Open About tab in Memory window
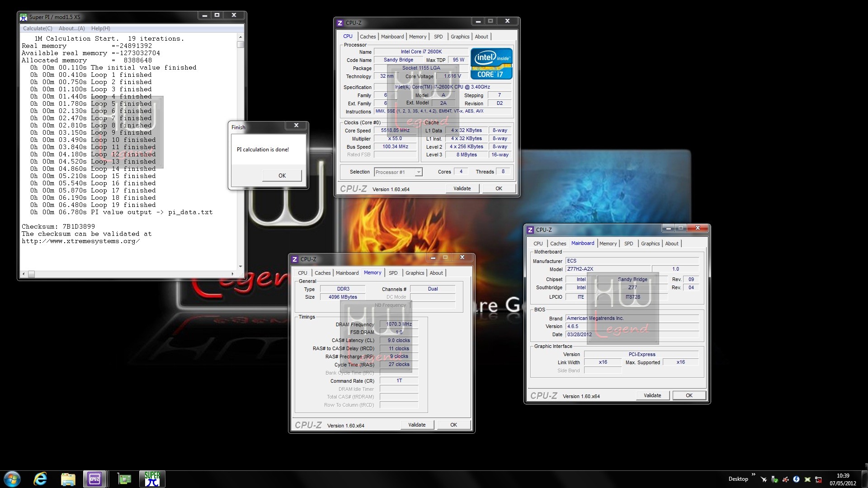This screenshot has width=868, height=488. click(x=436, y=273)
